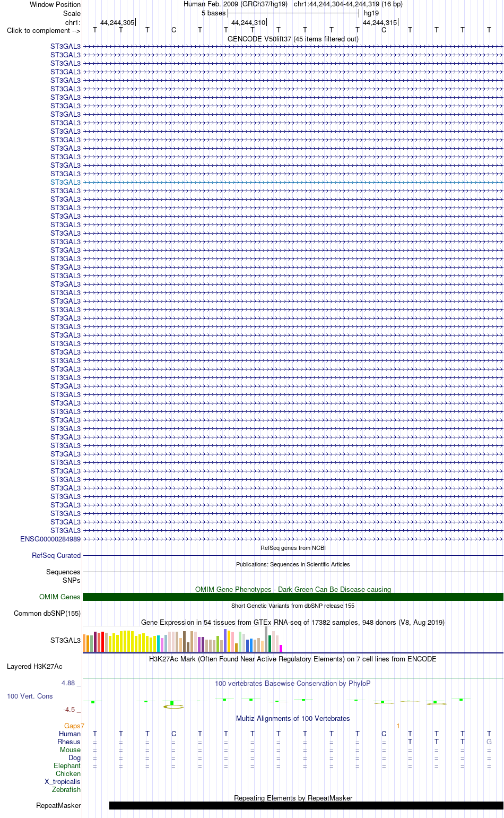The image size is (504, 818).
Task: Click the ST3GAL3 label beside GTEx bar chart
Action: 66,640
